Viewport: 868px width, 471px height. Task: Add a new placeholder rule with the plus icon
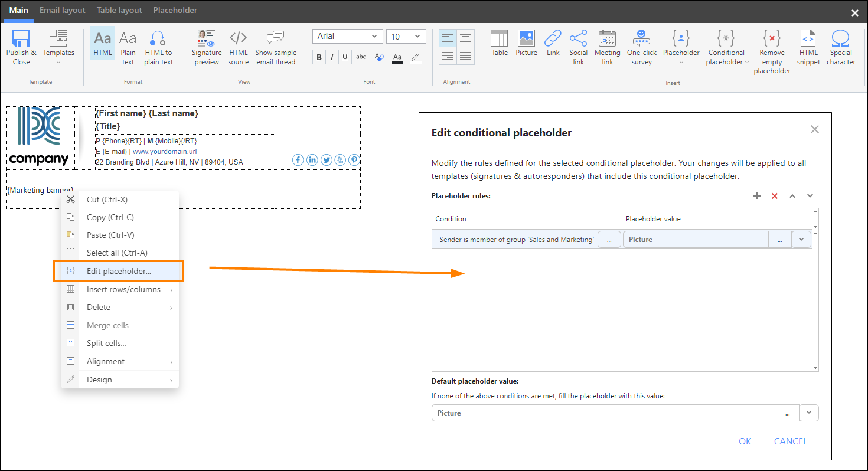click(757, 195)
